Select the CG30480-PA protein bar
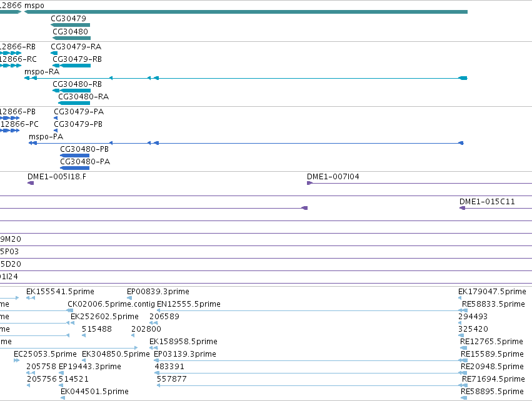 (74, 168)
